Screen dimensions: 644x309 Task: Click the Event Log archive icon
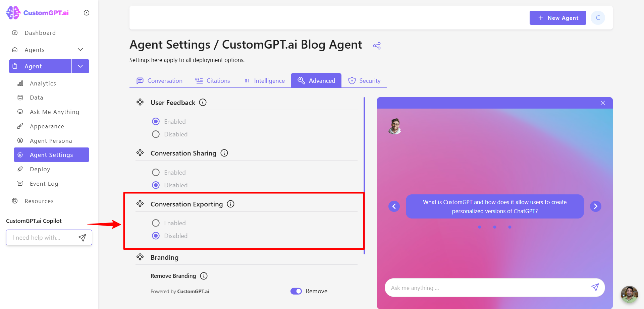pyautogui.click(x=20, y=184)
